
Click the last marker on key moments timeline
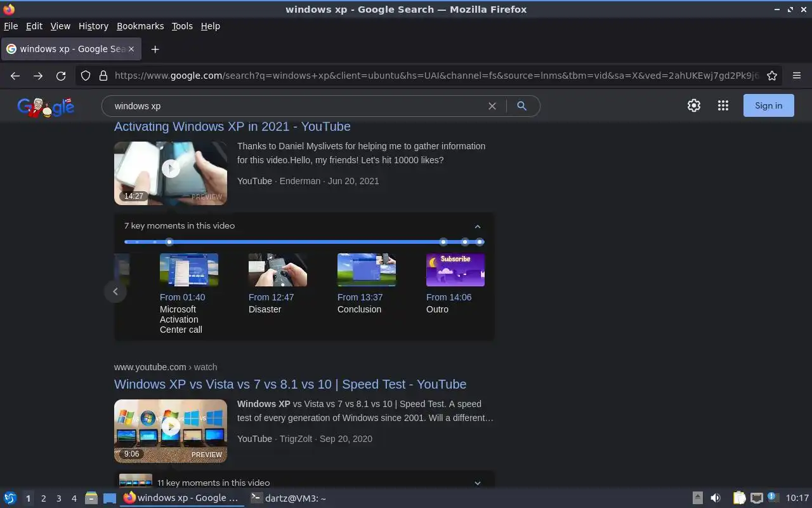(480, 242)
